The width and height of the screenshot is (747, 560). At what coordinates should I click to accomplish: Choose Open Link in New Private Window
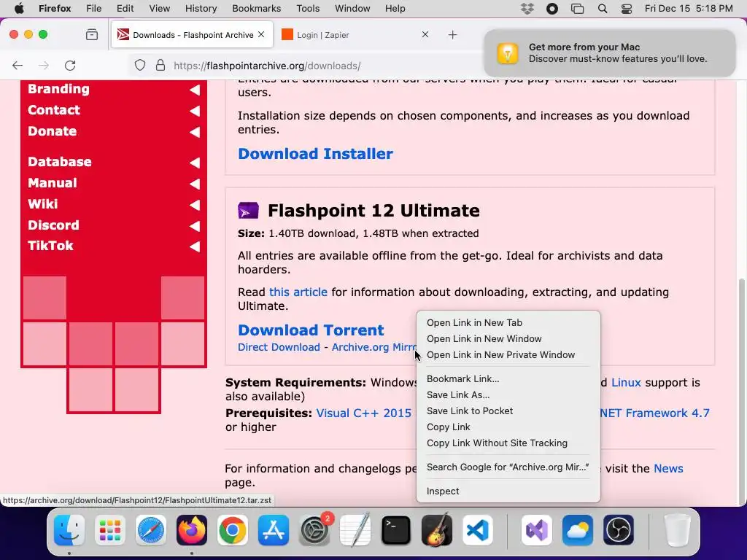coord(508,355)
